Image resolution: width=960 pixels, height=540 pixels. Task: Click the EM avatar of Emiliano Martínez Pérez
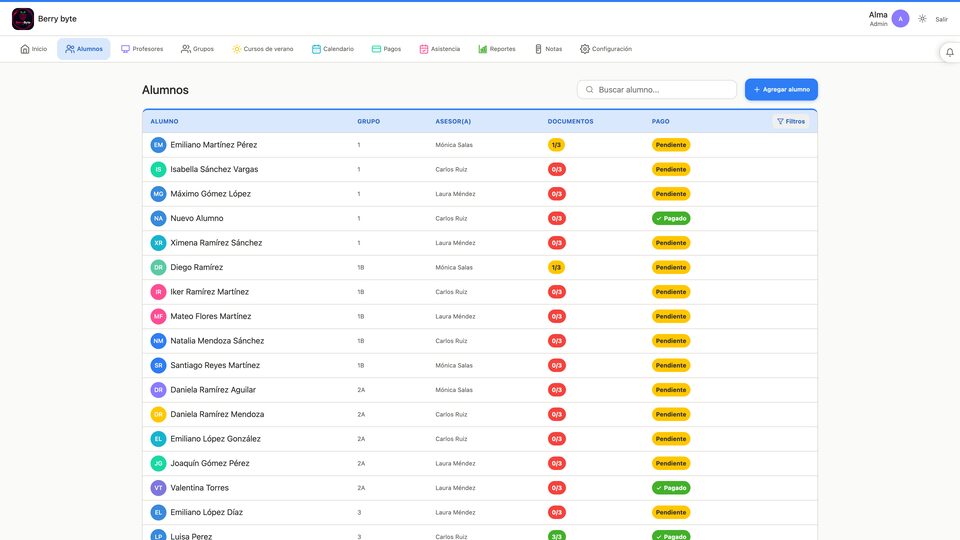(159, 145)
